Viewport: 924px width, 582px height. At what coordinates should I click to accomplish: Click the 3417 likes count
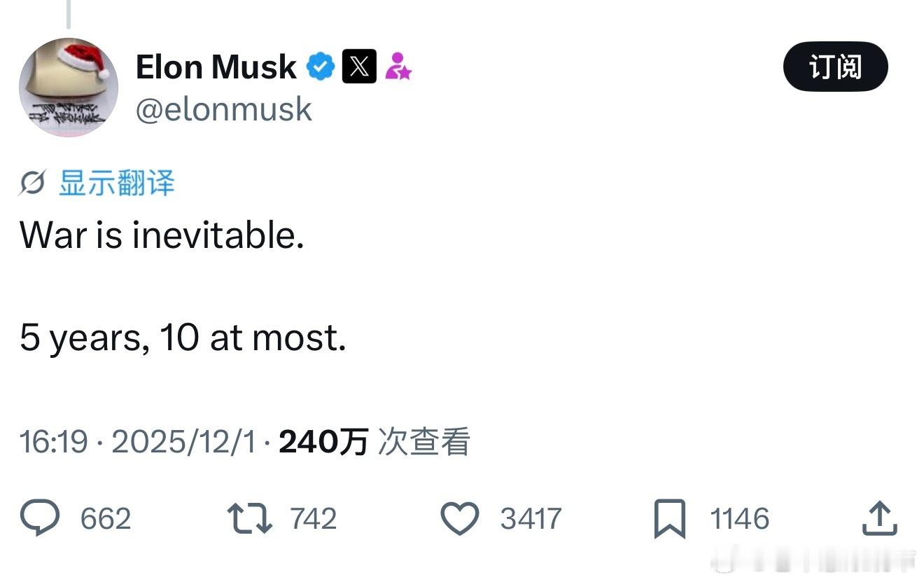coord(531,519)
